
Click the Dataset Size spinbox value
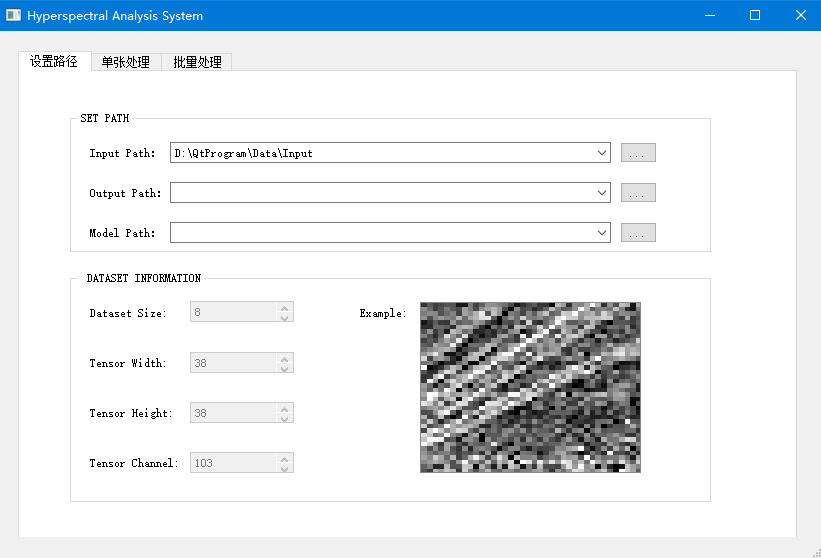pos(233,312)
